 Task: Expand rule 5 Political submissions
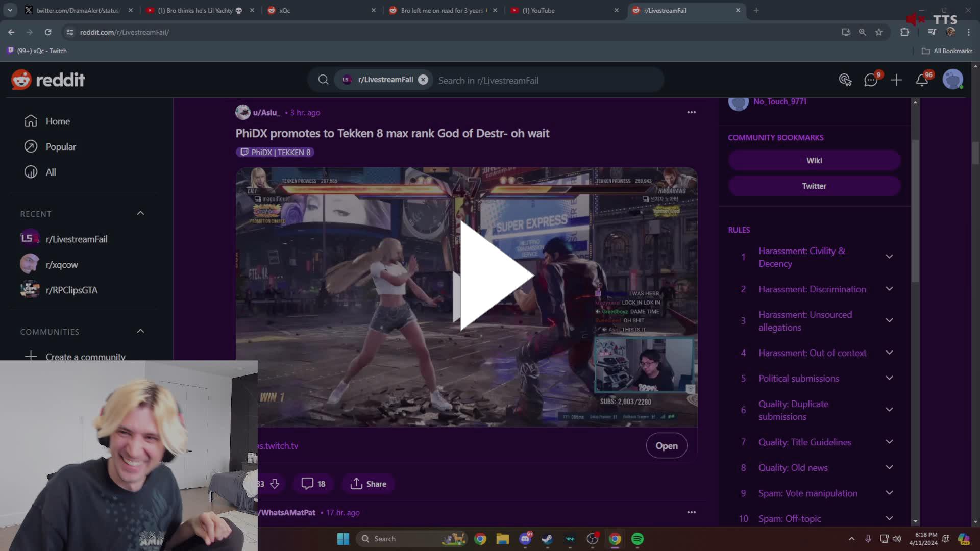click(889, 378)
